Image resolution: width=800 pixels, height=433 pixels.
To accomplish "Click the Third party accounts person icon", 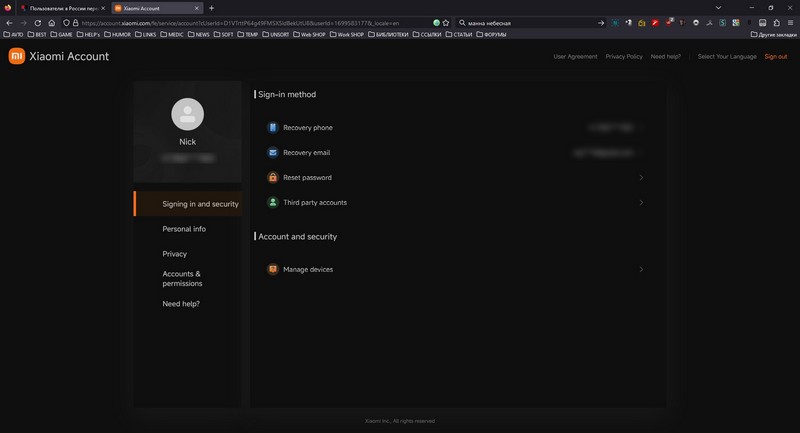I will click(x=272, y=202).
